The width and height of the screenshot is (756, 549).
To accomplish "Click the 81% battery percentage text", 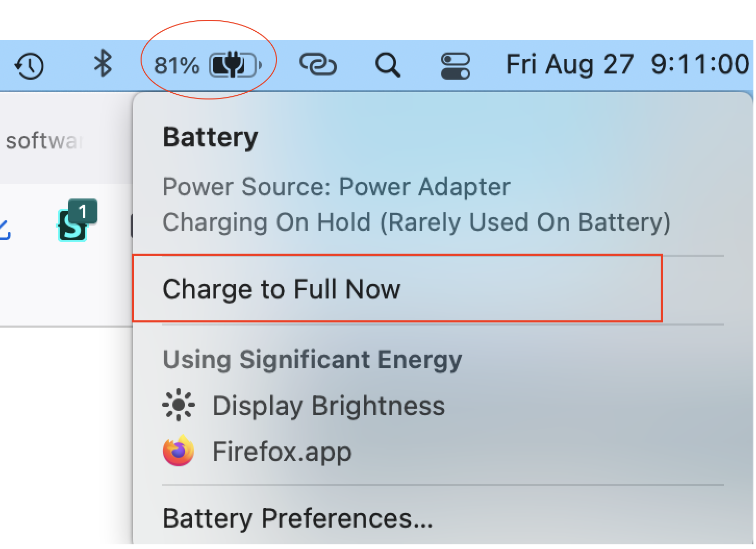I will tap(177, 66).
